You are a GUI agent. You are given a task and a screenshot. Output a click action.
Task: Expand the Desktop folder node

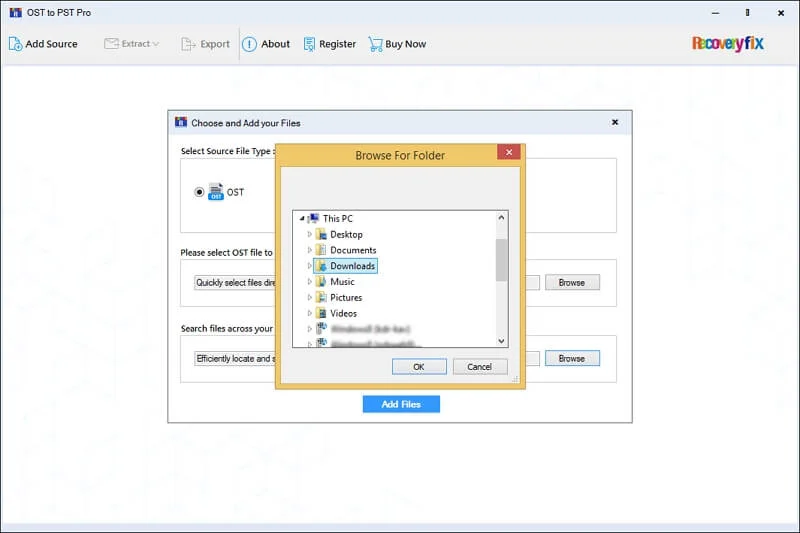[310, 234]
